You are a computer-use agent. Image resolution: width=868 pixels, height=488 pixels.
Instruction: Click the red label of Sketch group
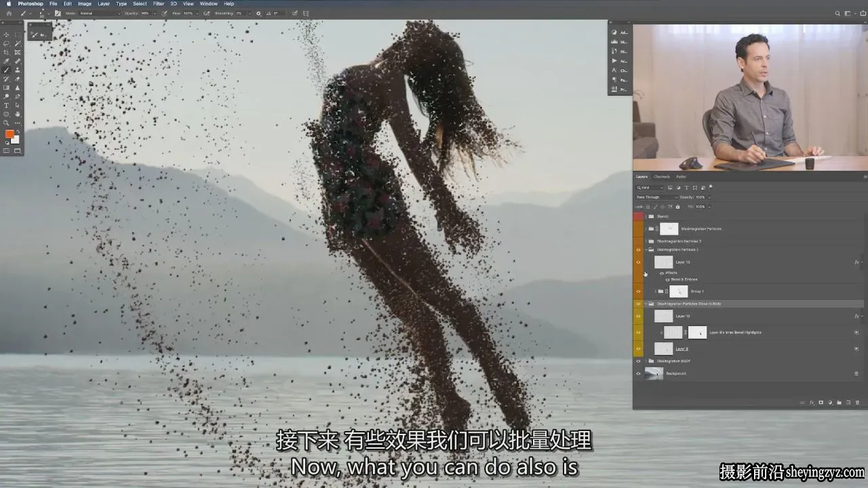tap(638, 216)
